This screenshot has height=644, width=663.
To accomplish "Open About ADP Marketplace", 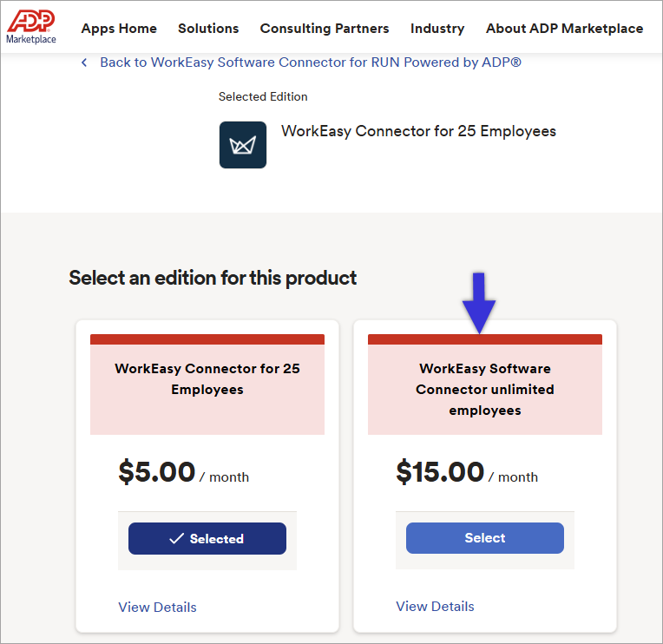I will tap(564, 29).
